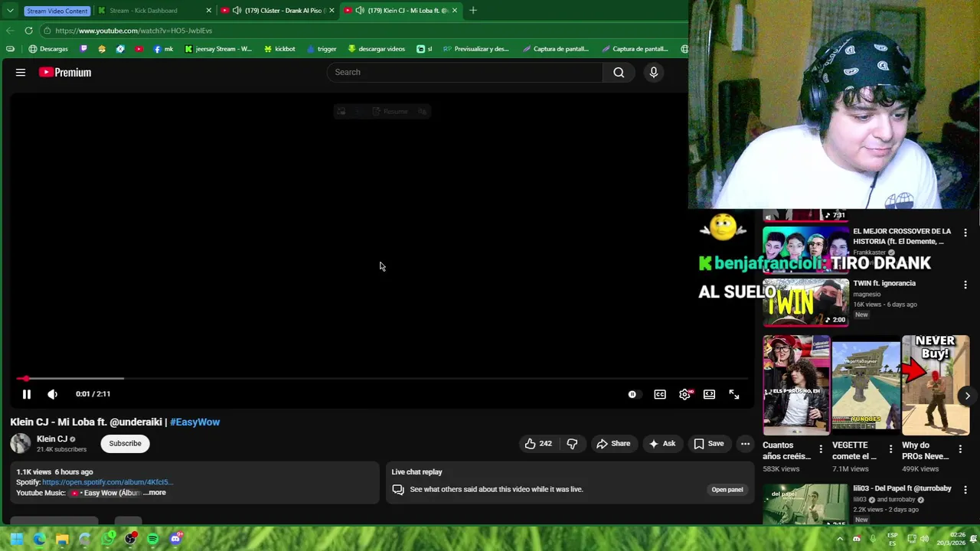Image resolution: width=980 pixels, height=551 pixels.
Task: Click the browser address bar URL
Action: click(x=134, y=31)
